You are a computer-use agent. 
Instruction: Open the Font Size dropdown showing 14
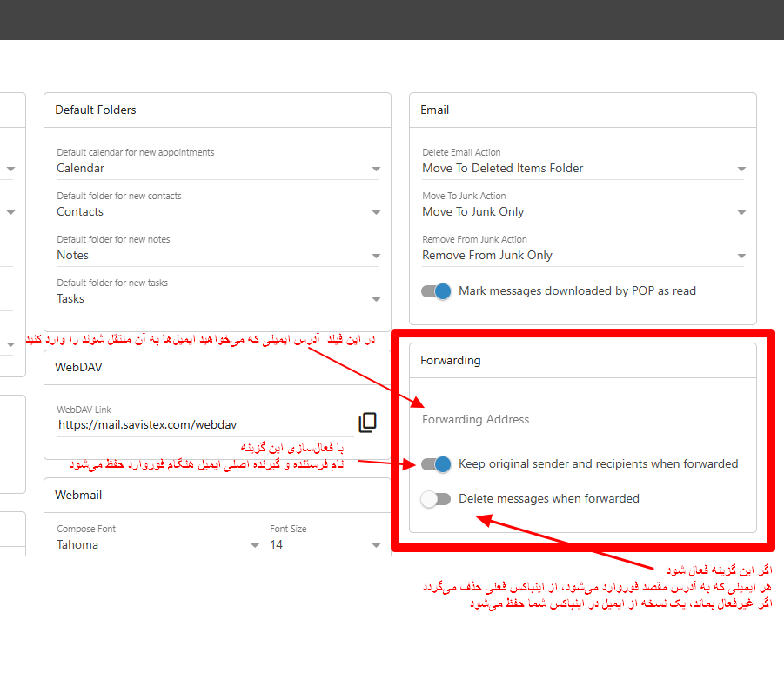(376, 544)
